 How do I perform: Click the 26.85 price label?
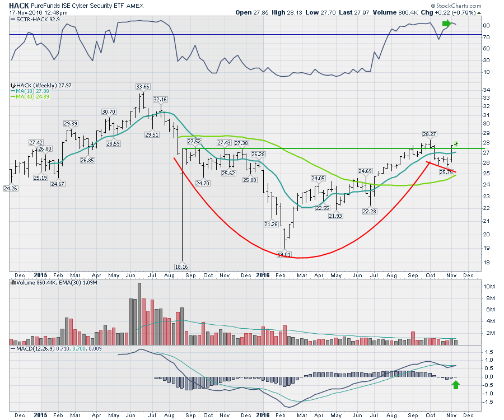pos(87,160)
